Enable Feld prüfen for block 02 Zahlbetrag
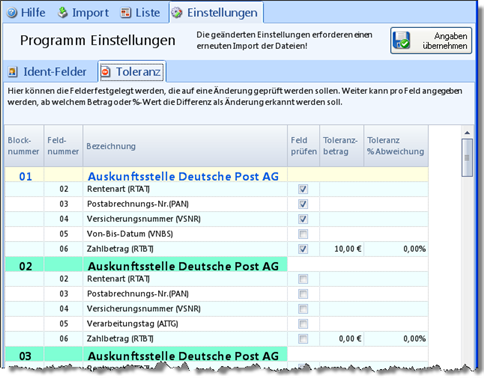This screenshot has width=484, height=378. click(x=303, y=339)
